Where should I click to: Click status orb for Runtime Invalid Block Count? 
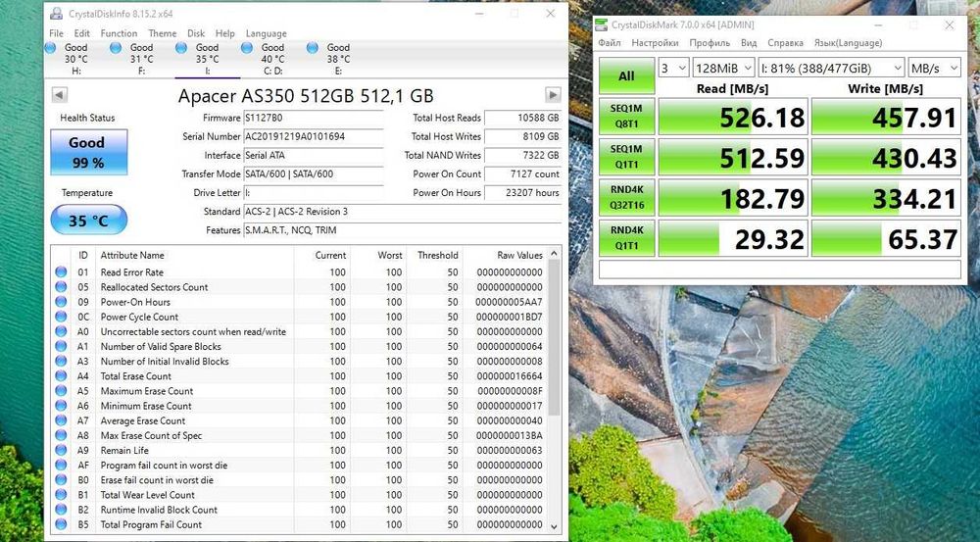(61, 510)
